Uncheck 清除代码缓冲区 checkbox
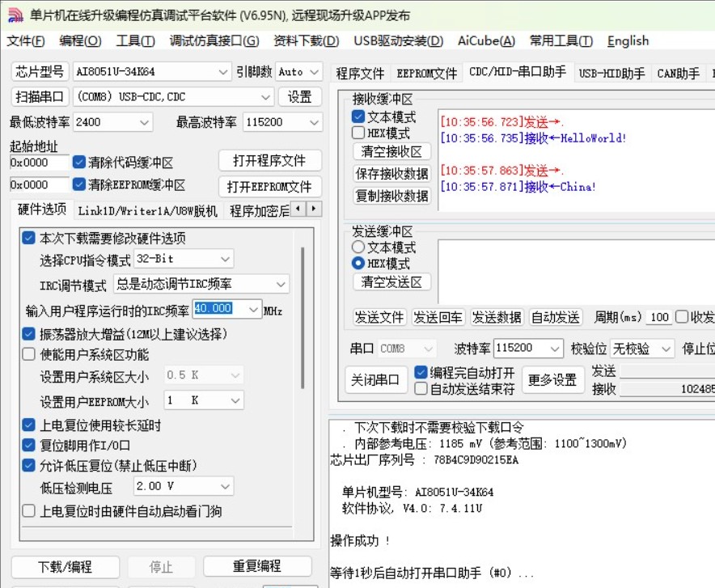The width and height of the screenshot is (715, 588). click(79, 163)
